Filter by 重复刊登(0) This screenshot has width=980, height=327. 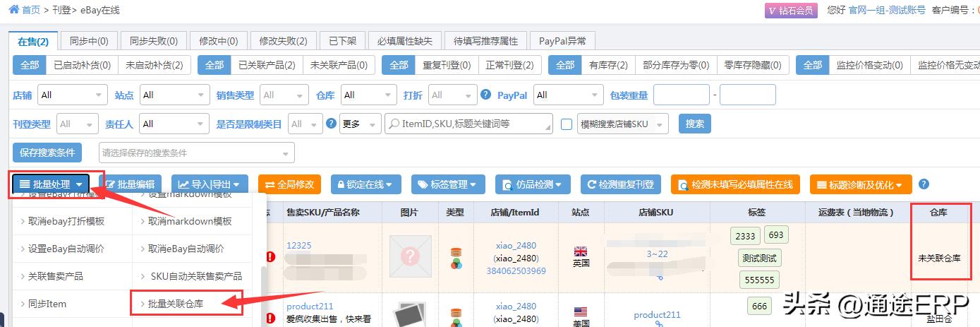(447, 65)
